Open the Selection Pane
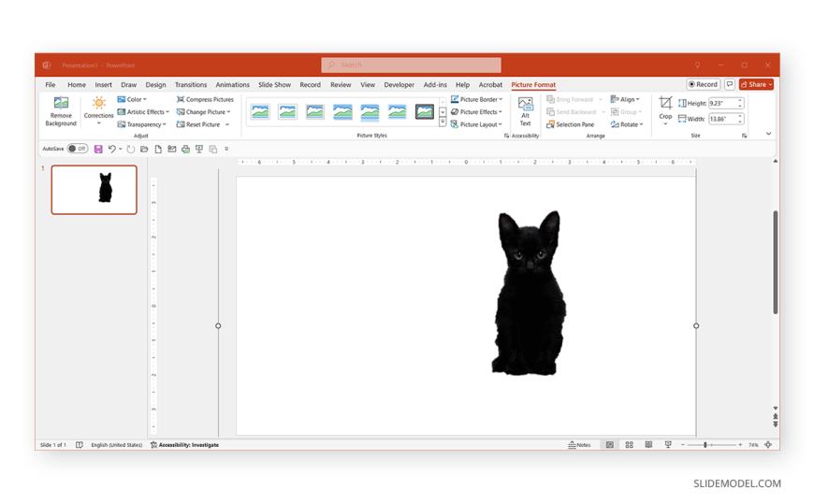814x504 pixels. coord(570,124)
